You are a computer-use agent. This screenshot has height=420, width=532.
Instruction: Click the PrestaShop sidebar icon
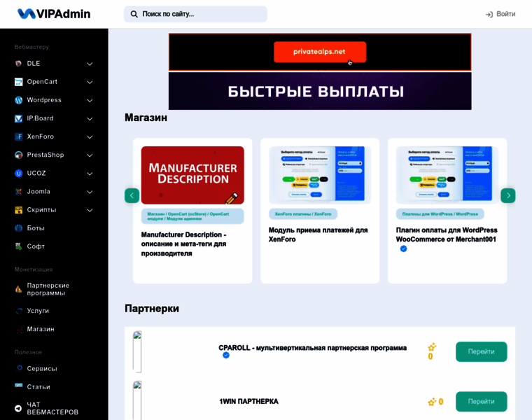point(19,155)
